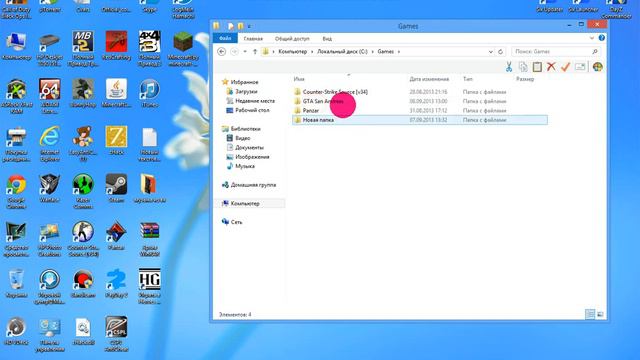640x360 pixels.
Task: Open the Вид ribbon tab
Action: [327, 39]
